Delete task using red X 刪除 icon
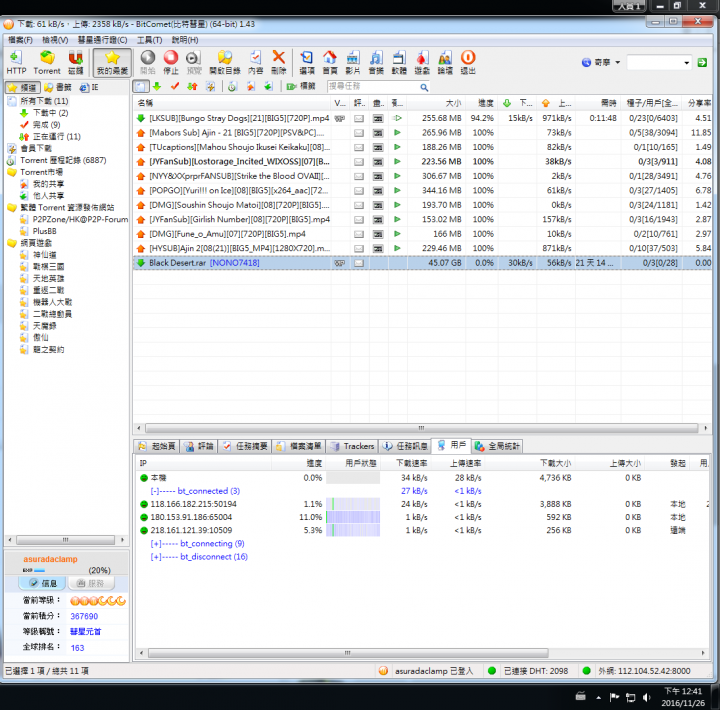The width and height of the screenshot is (720, 710). pos(278,62)
